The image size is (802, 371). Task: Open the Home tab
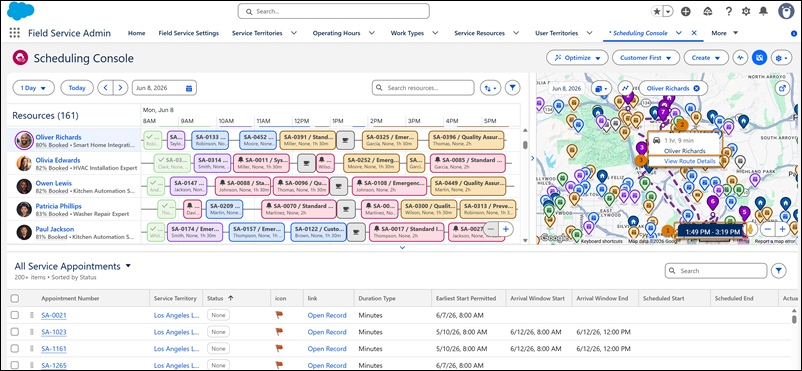[137, 33]
